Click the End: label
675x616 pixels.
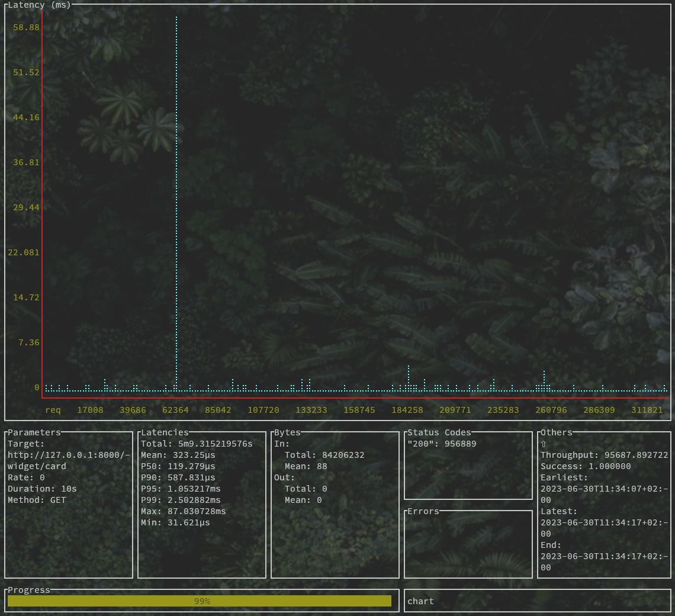[x=551, y=544]
